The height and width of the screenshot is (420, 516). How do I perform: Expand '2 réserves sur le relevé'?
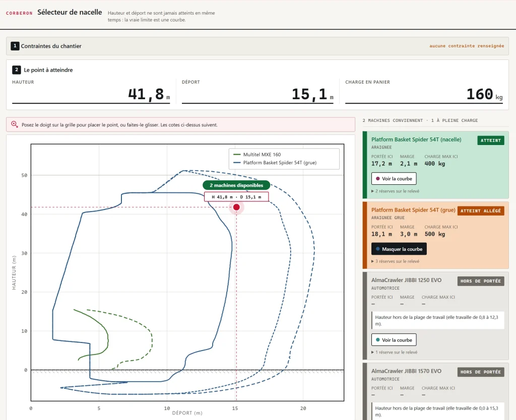coord(395,191)
